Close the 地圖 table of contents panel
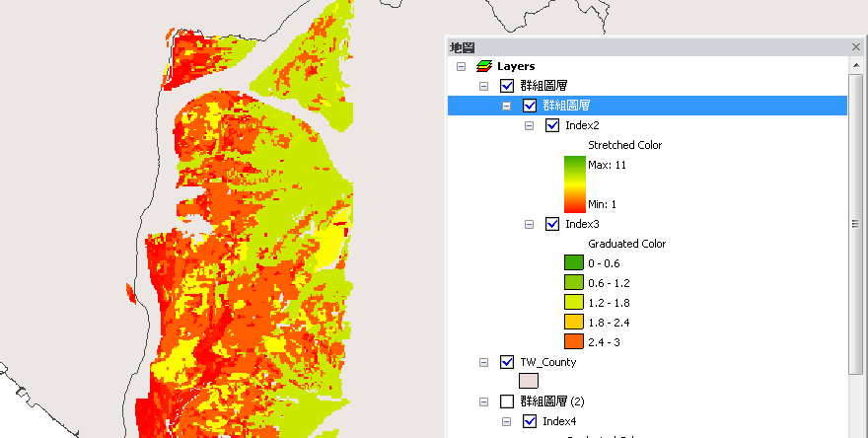The image size is (868, 438). click(856, 46)
